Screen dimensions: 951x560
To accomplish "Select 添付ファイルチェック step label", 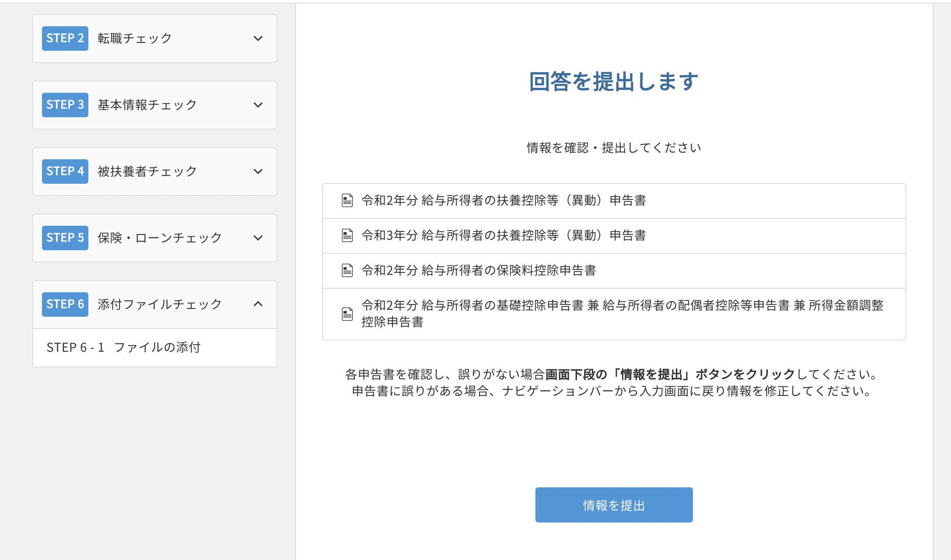I will click(160, 304).
